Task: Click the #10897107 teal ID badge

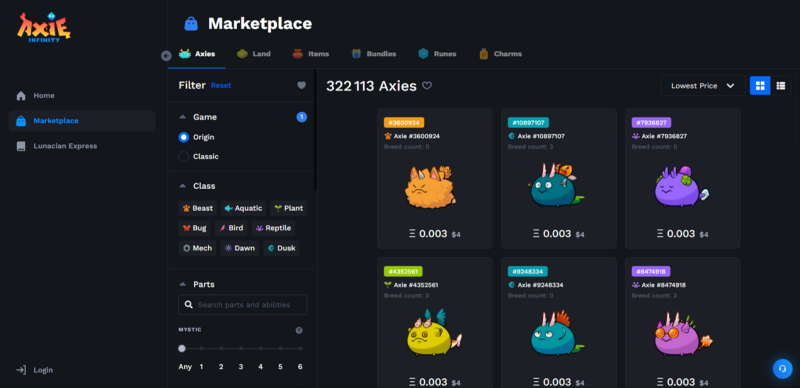Action: [x=529, y=123]
